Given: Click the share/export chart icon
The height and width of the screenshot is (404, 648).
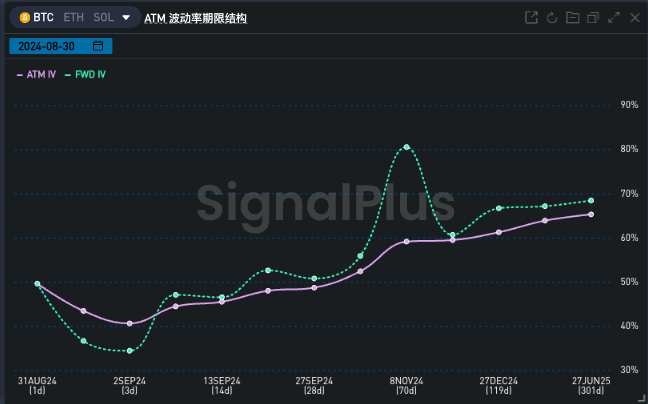Looking at the screenshot, I should 531,18.
